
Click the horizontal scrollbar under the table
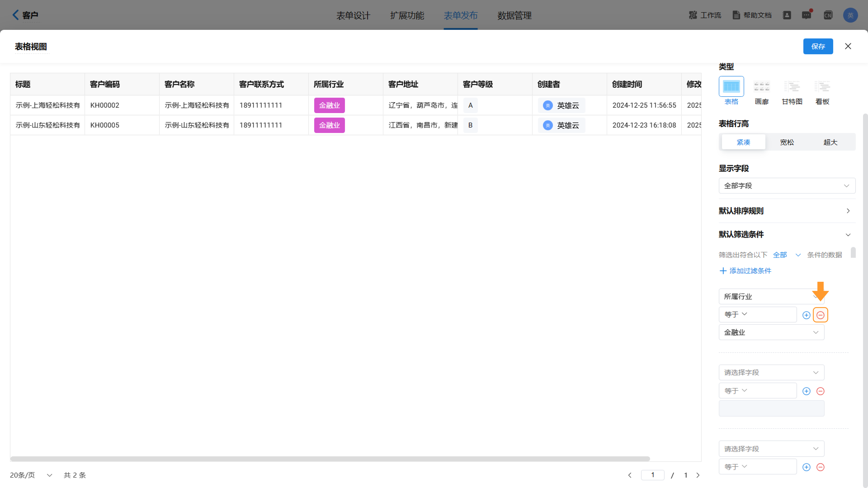pyautogui.click(x=330, y=459)
